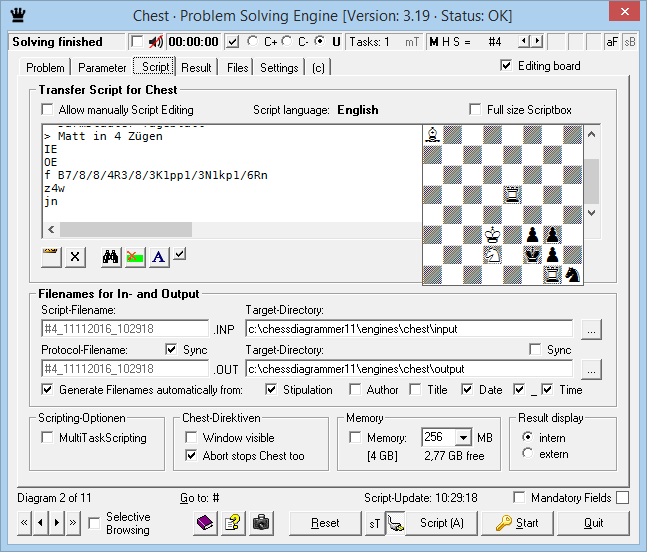The image size is (647, 552).
Task: Click the script box horizontal scrollbar thumb
Action: 126,229
